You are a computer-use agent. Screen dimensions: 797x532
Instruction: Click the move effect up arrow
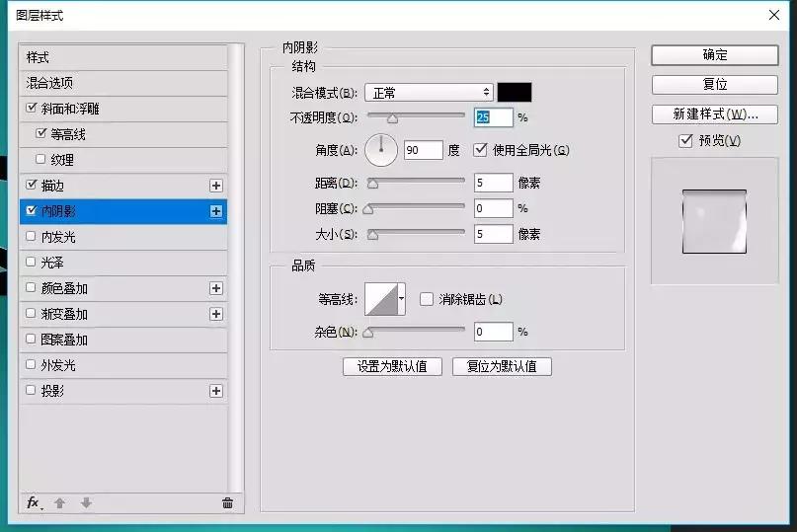pos(59,503)
